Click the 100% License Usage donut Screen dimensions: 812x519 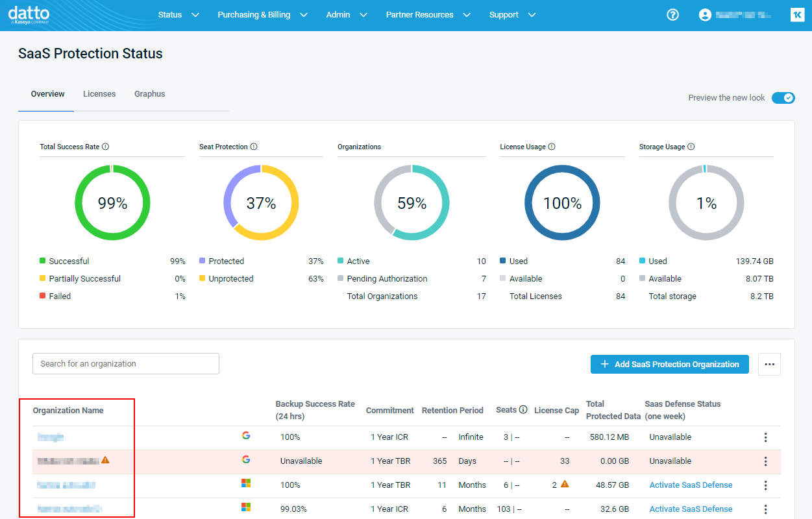pyautogui.click(x=562, y=203)
